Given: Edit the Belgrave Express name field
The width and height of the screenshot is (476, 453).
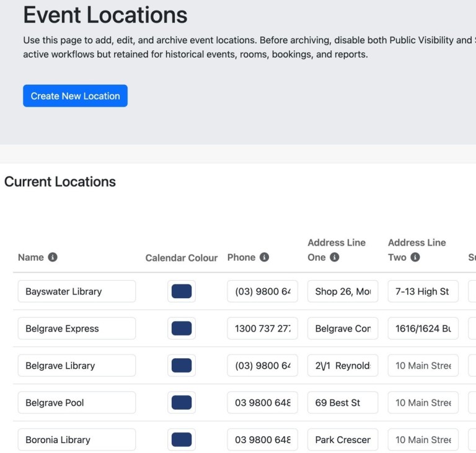Looking at the screenshot, I should (77, 328).
